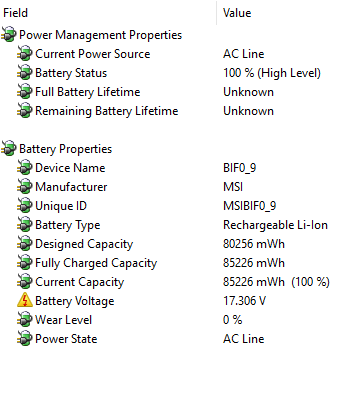Click the Field column header
The height and width of the screenshot is (397, 364).
[15, 13]
